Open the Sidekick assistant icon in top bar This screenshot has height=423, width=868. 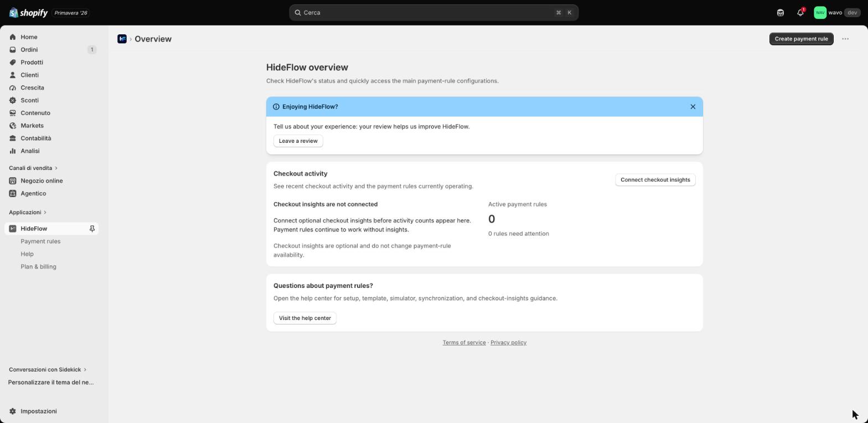[780, 13]
